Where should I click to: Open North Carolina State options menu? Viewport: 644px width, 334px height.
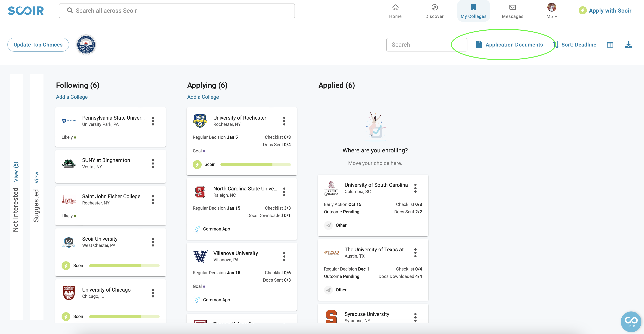pos(284,192)
